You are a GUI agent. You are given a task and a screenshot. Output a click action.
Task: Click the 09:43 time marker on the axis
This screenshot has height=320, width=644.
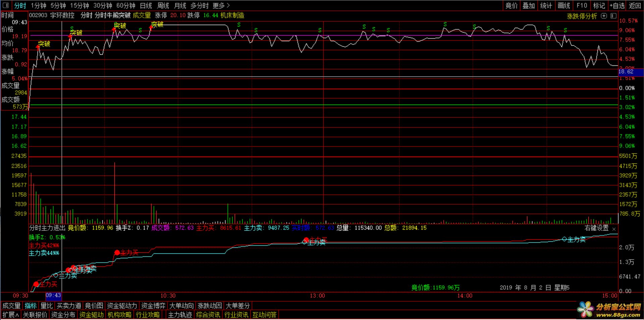click(x=53, y=296)
